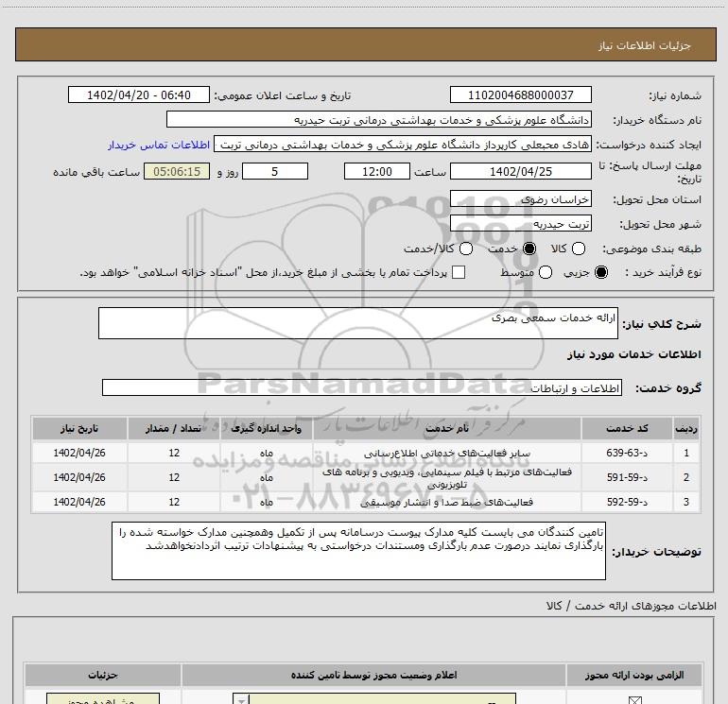Image resolution: width=728 pixels, height=704 pixels.
Task: Click the ردیف column header
Action: tap(686, 428)
